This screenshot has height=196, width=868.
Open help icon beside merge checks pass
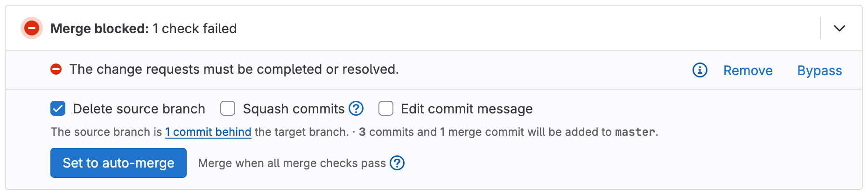[397, 163]
